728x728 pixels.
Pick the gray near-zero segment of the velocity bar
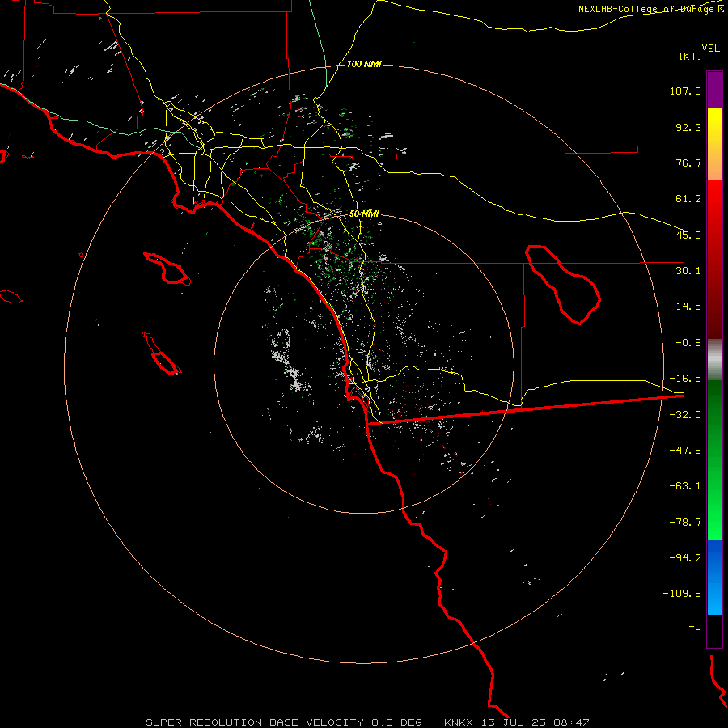[x=714, y=360]
